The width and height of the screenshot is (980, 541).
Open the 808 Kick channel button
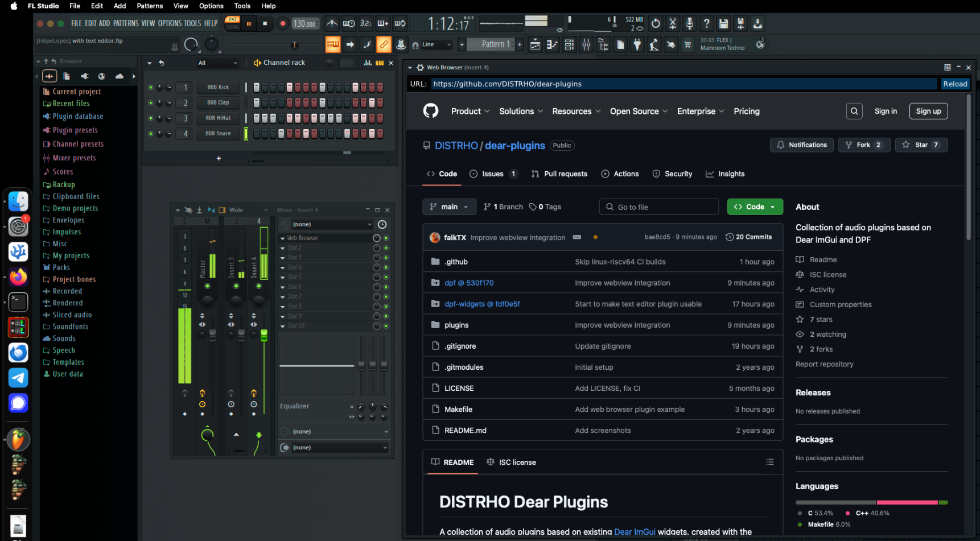218,87
